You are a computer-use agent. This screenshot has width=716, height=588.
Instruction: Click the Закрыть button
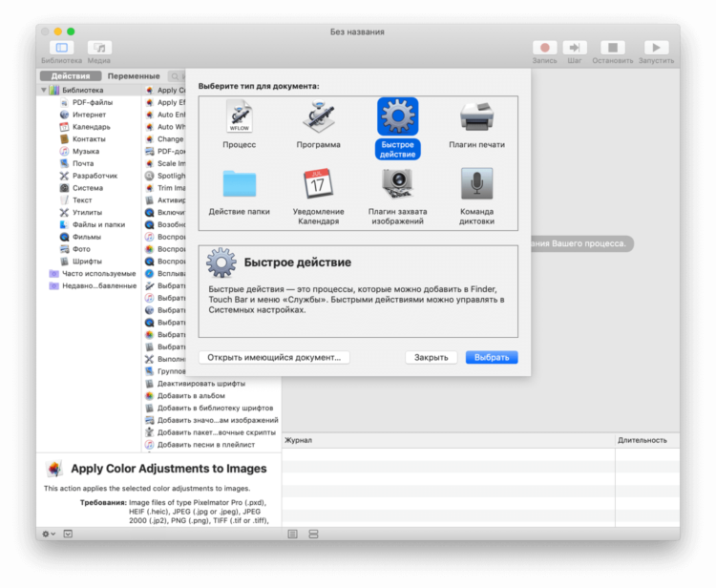pos(432,357)
